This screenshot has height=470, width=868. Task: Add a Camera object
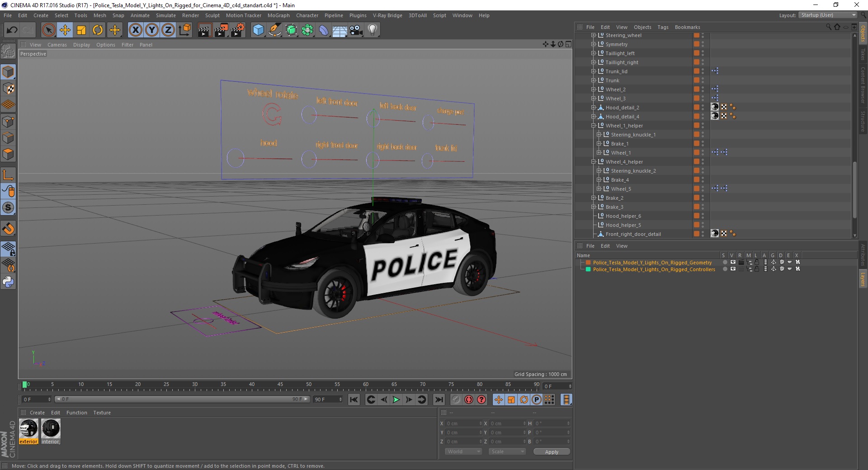point(356,30)
